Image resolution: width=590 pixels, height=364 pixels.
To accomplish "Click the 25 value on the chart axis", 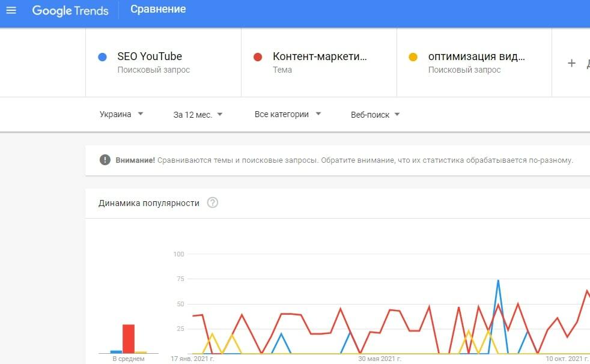I will pos(181,329).
